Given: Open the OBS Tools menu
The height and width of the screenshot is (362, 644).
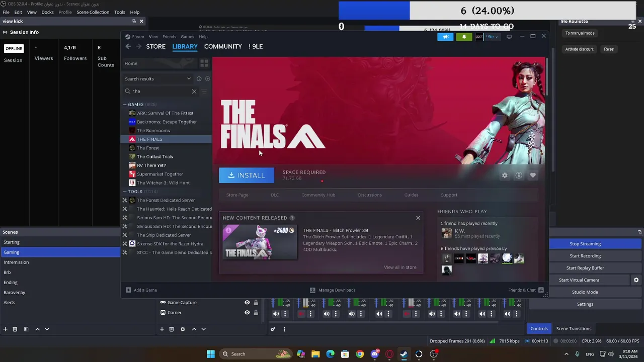Looking at the screenshot, I should tap(120, 12).
